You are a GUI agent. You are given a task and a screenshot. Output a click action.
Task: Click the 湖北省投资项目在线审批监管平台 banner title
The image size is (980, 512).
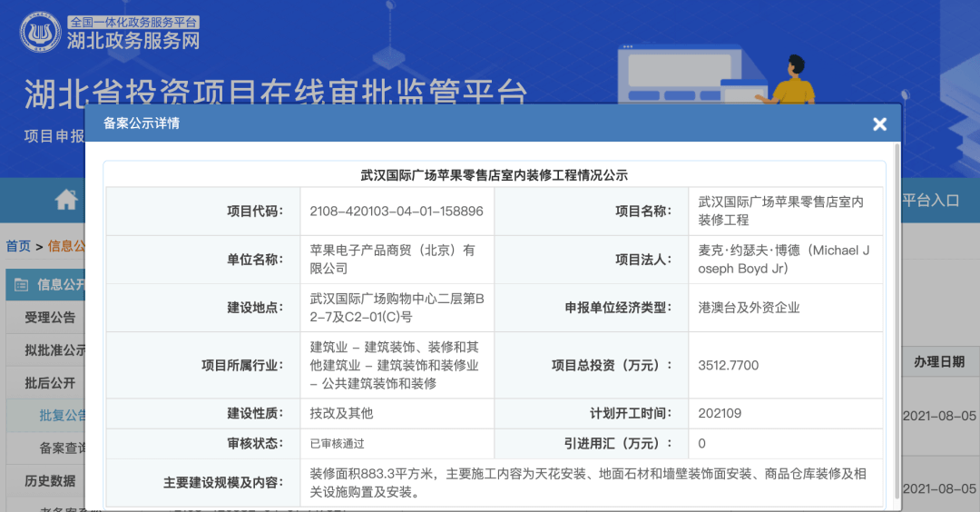pos(276,93)
